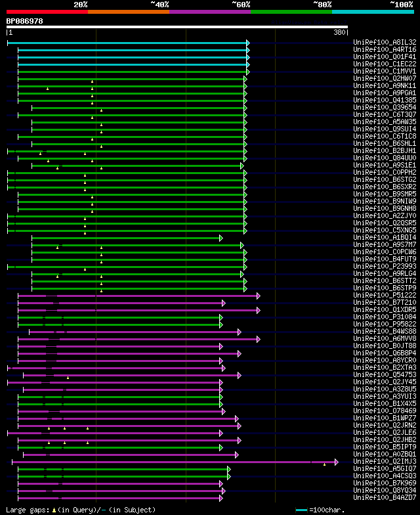The image size is (420, 515).
Task: Select the UniRef100_Q41385 label
Action: pyautogui.click(x=385, y=100)
